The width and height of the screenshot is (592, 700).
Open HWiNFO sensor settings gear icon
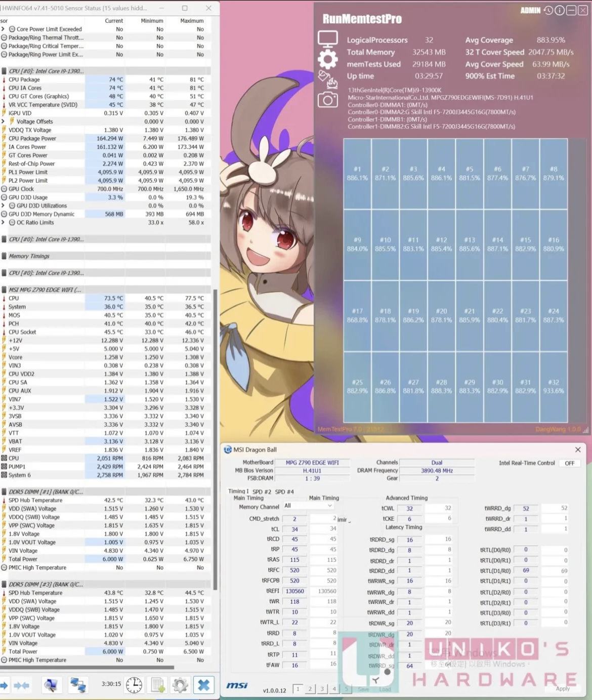[180, 685]
